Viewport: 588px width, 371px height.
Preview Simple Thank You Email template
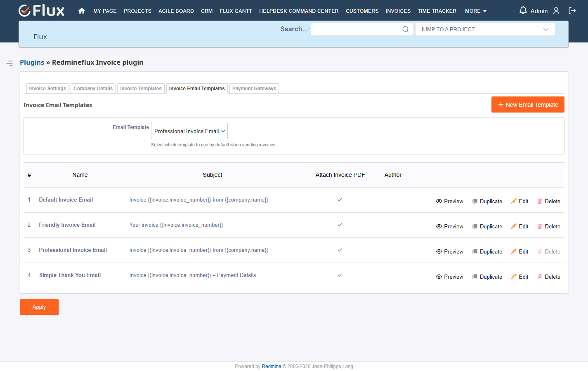[x=450, y=277]
